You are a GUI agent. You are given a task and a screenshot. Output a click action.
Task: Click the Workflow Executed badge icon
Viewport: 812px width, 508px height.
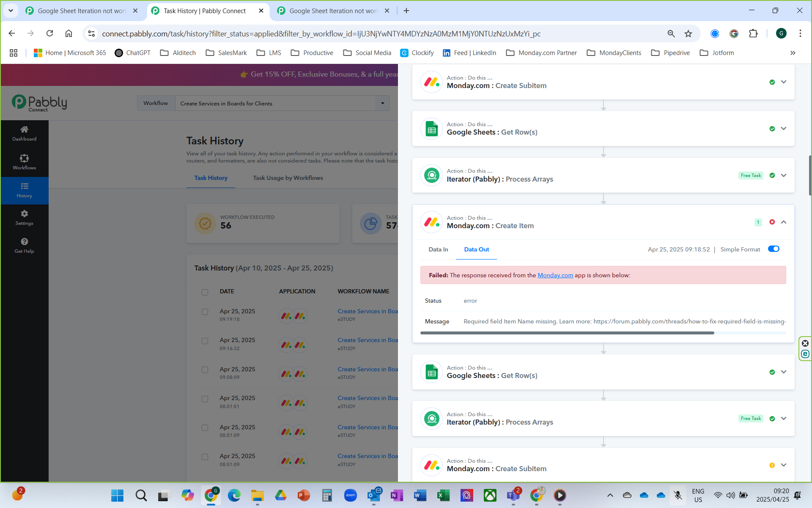point(205,223)
